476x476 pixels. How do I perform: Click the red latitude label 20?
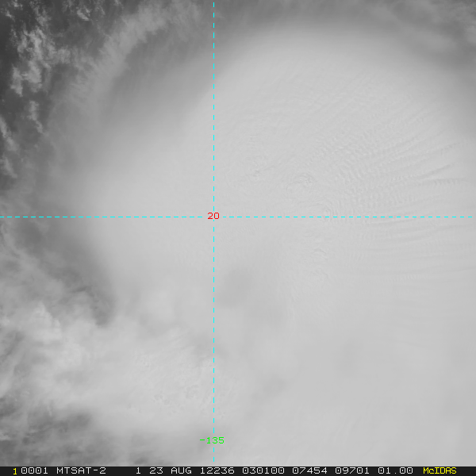[x=213, y=216]
